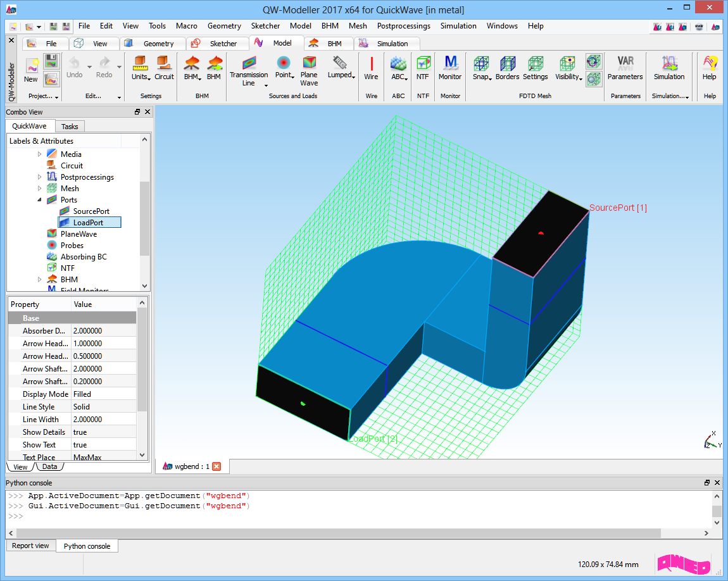Open the Transmission Line dropdown arrow
Viewport: 728px width, 581px height.
click(266, 85)
